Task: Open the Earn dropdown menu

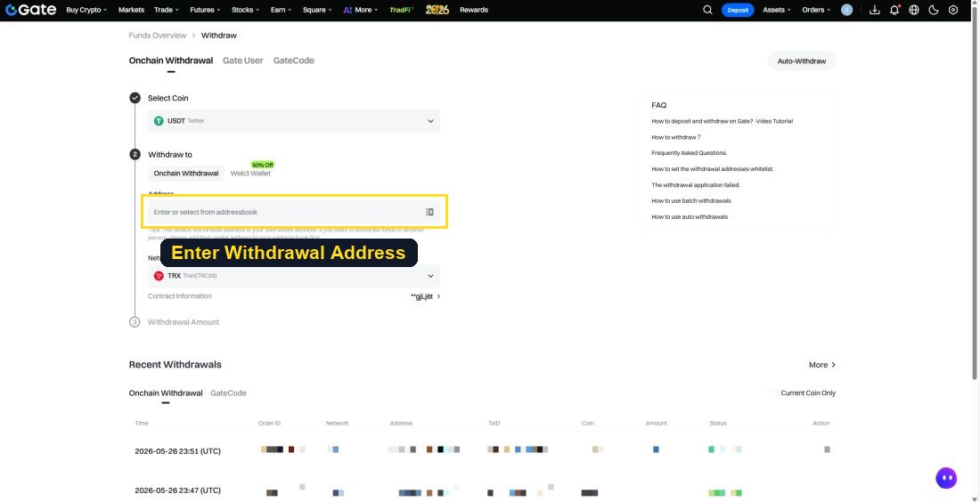Action: [x=282, y=10]
